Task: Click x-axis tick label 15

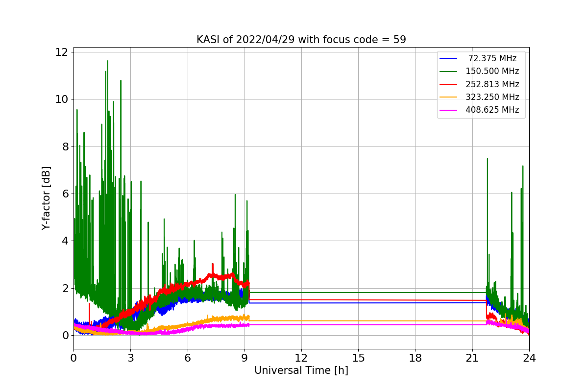Action: click(358, 358)
